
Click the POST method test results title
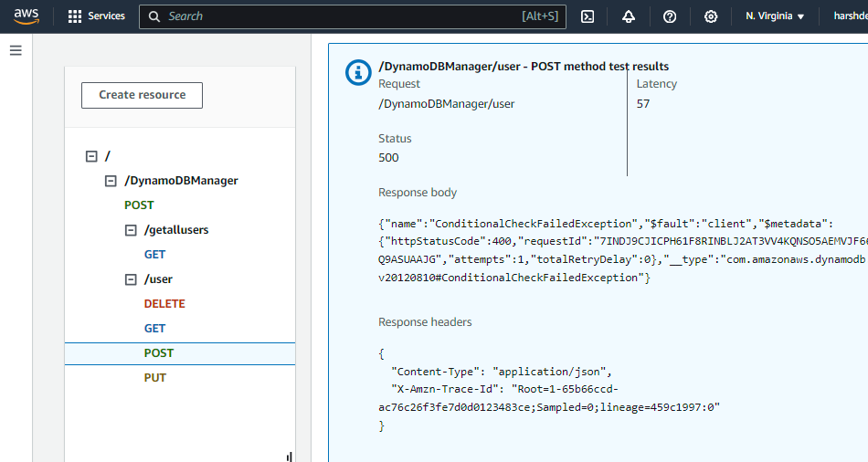[x=524, y=67]
